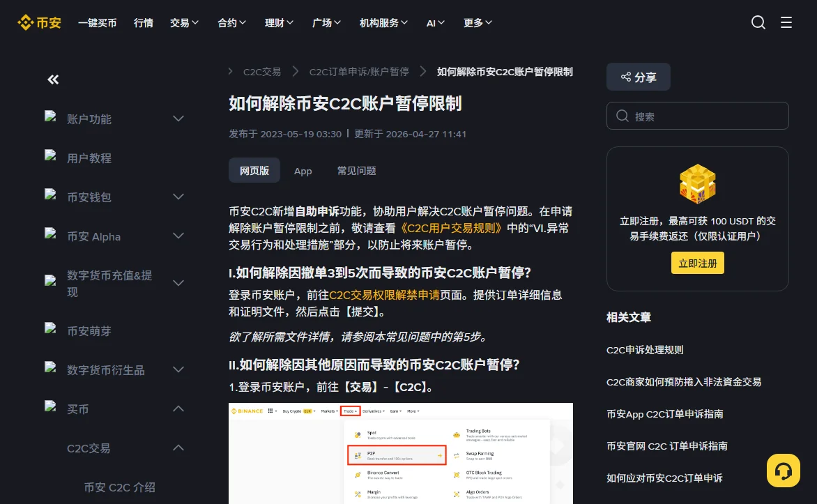817x504 pixels.
Task: Open the 更多 dropdown menu
Action: 478,23
